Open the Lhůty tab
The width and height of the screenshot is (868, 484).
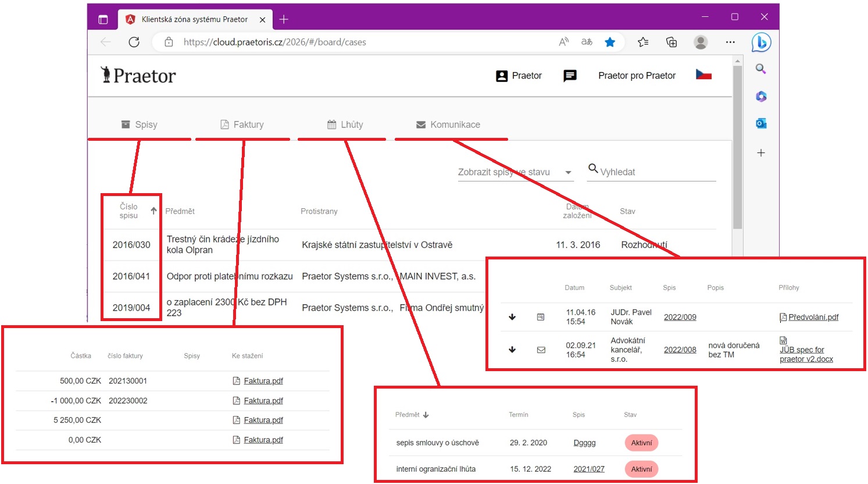click(x=345, y=124)
